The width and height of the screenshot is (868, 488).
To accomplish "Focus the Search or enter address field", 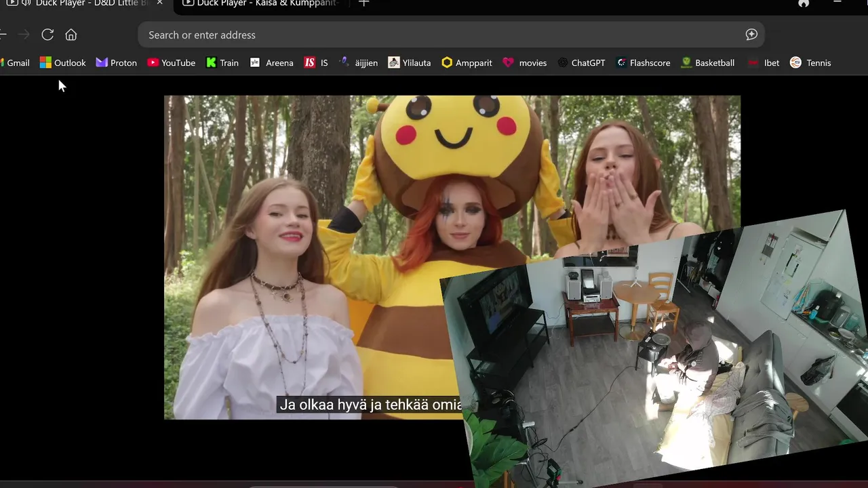I will tap(451, 35).
